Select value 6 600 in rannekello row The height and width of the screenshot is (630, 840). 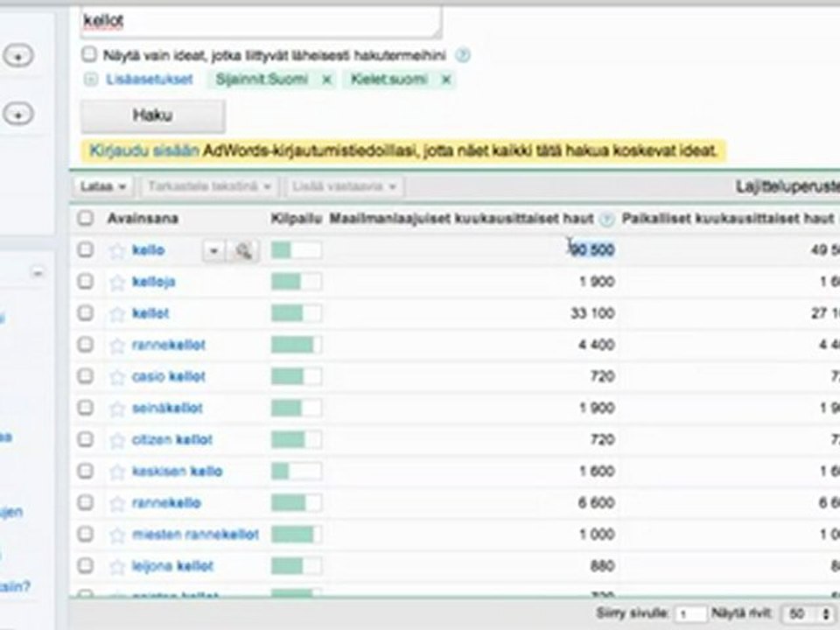click(x=596, y=503)
